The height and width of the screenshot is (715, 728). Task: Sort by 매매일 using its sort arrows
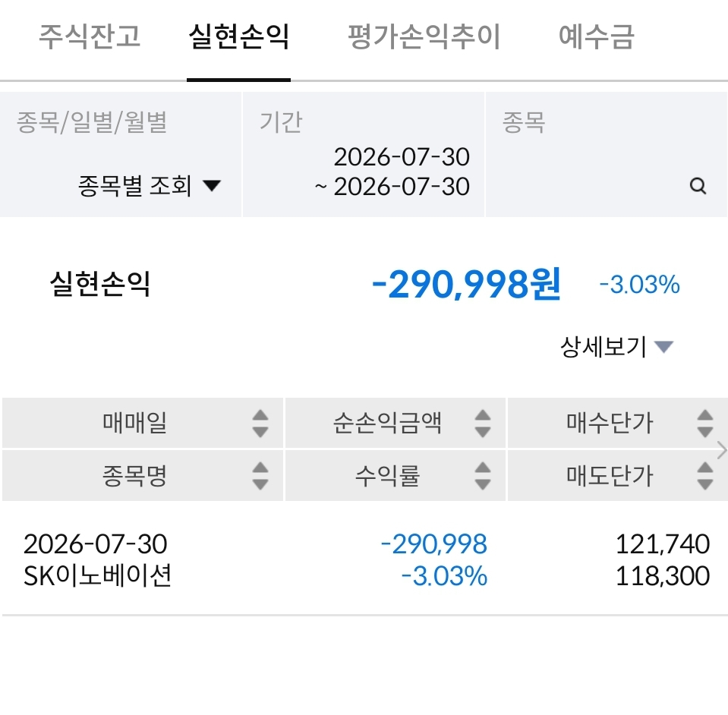(260, 423)
